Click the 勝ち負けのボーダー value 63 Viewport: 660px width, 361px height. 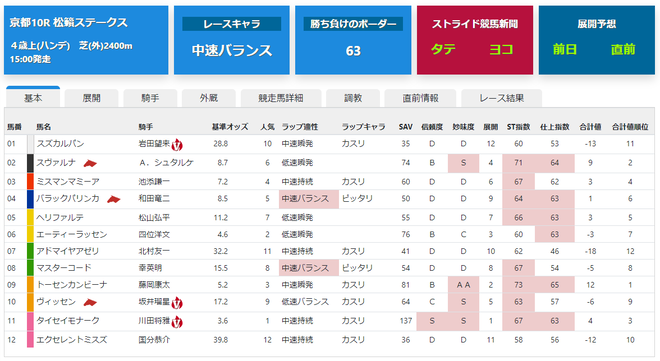pos(353,51)
